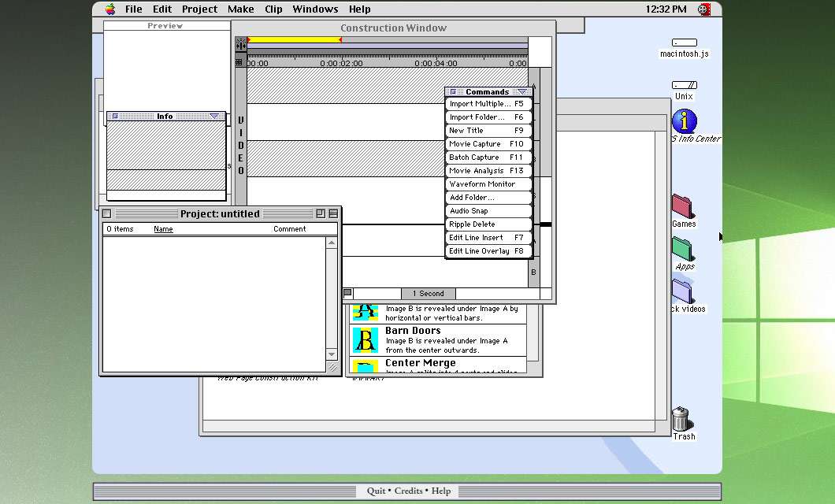Toggle the work area snap icon in Construction Window
Viewport: 835px width, 504px height.
tap(241, 46)
